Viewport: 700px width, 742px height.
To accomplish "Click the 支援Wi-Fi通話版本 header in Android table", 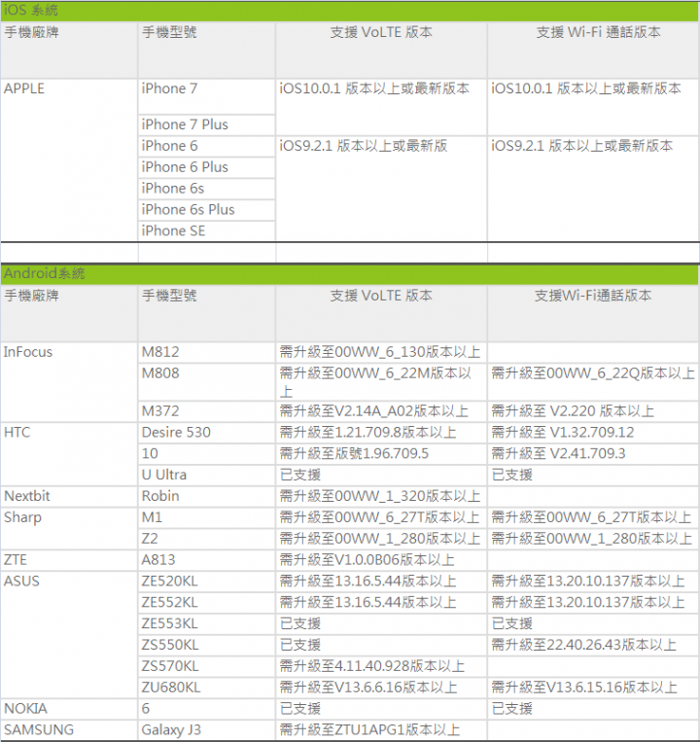I will pos(593,313).
